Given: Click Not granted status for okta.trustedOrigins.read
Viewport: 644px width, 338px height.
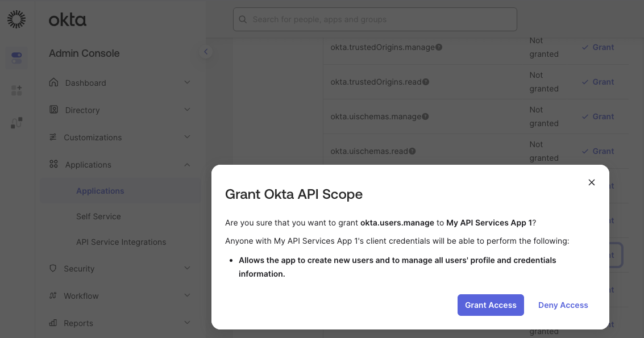Looking at the screenshot, I should 544,82.
